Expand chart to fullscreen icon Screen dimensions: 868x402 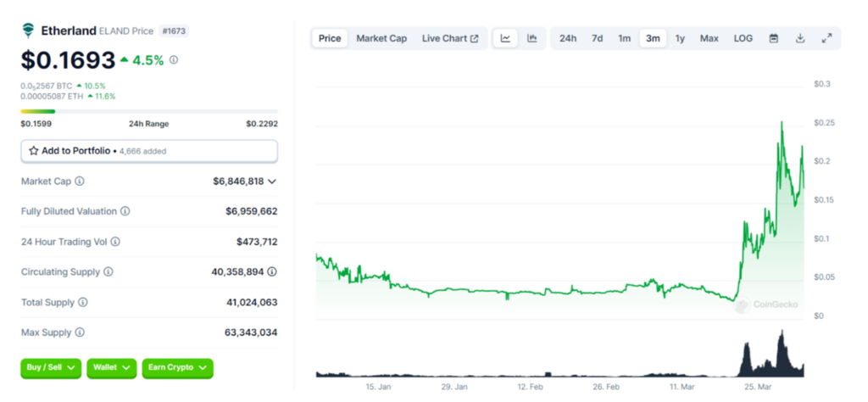coord(826,38)
